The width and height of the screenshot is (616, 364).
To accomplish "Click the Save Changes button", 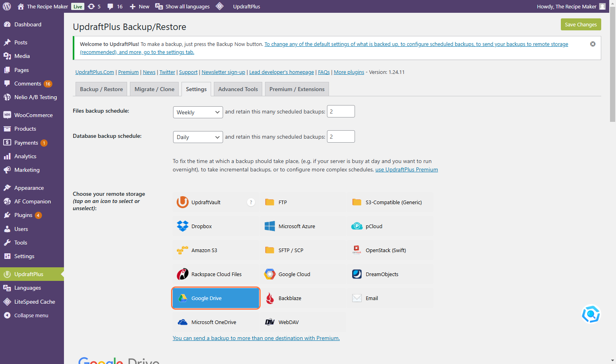I will [x=581, y=24].
